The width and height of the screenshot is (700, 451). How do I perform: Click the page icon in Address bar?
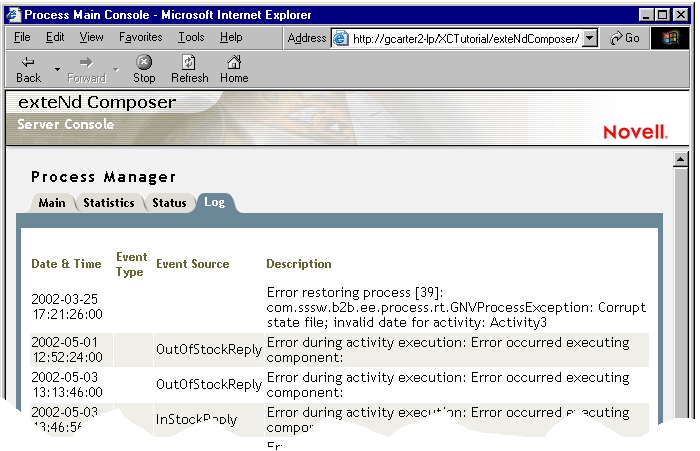[x=341, y=38]
